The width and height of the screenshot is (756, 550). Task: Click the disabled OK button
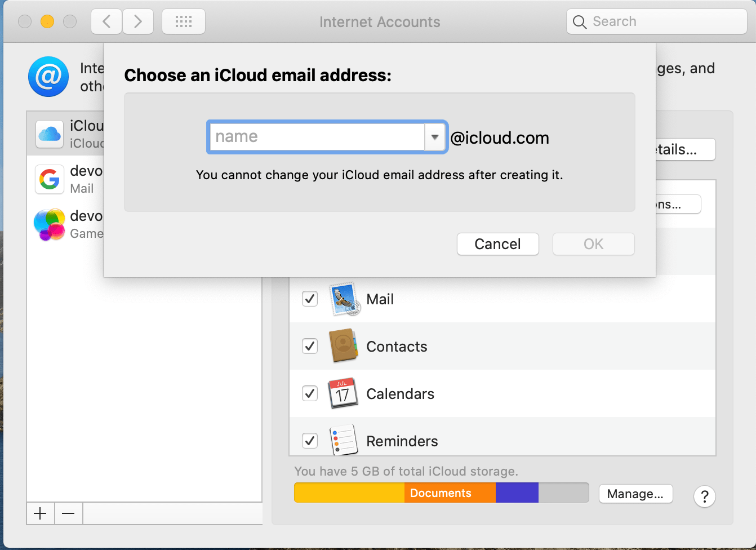[x=594, y=244]
